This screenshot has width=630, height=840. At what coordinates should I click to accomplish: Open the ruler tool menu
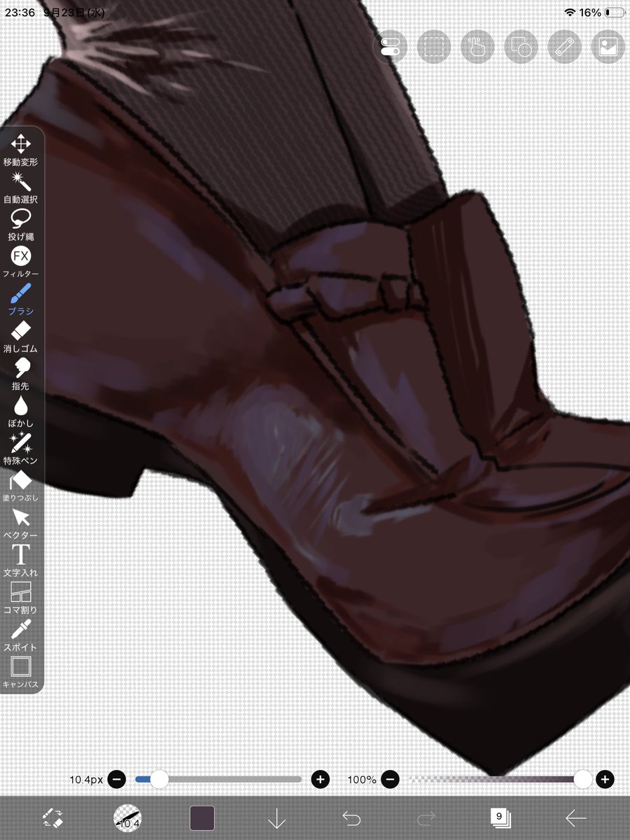click(x=564, y=47)
